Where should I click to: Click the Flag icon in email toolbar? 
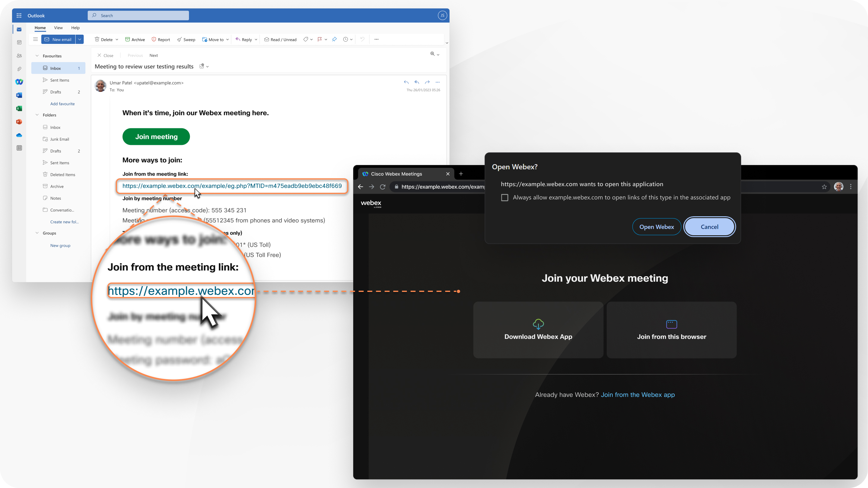321,39
